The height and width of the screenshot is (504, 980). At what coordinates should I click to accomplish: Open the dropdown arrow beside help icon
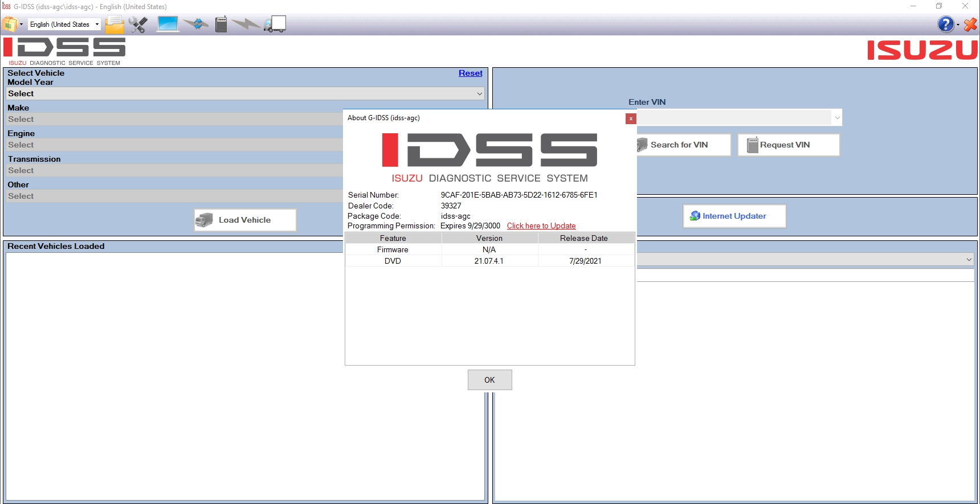pyautogui.click(x=958, y=24)
